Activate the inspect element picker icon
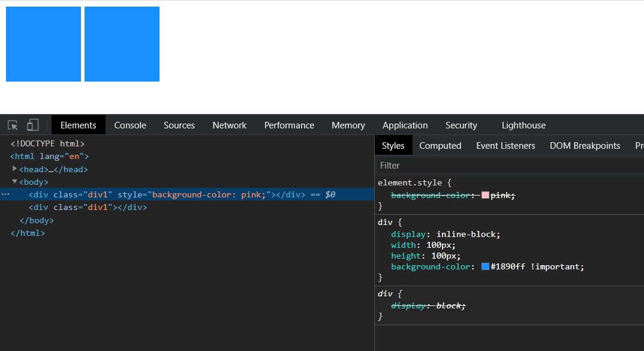The width and height of the screenshot is (644, 351). click(13, 125)
